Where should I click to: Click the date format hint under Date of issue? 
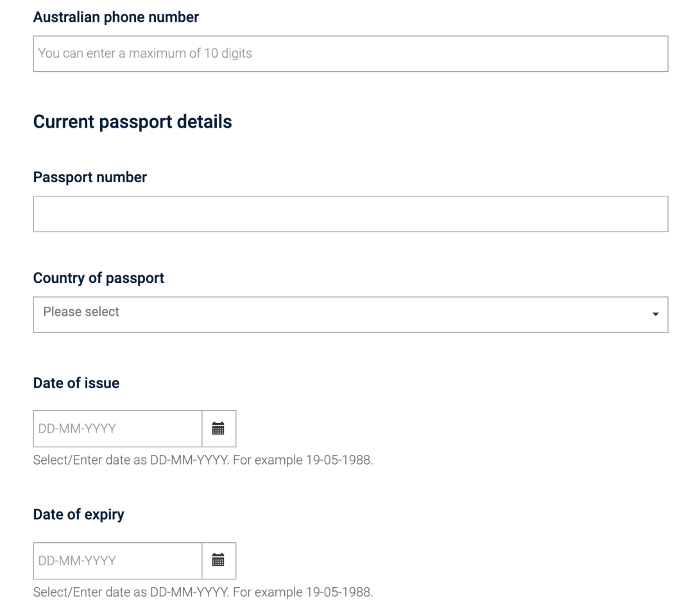203,461
